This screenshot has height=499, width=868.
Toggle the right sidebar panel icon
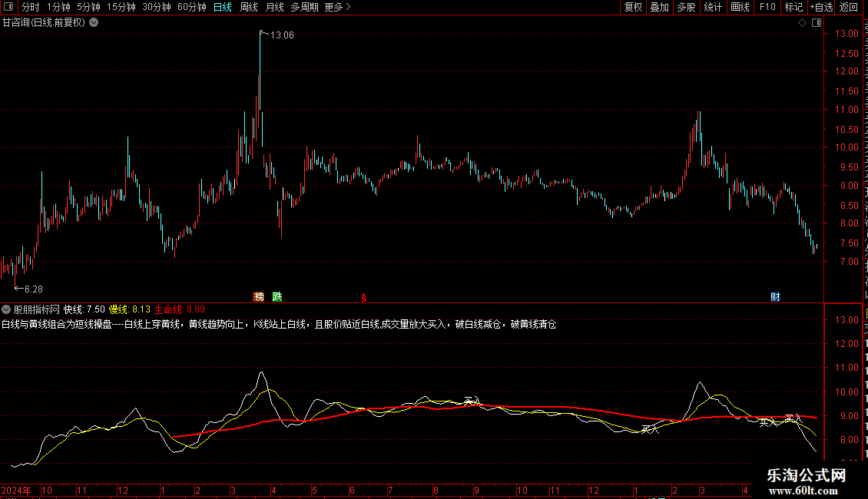click(x=817, y=23)
